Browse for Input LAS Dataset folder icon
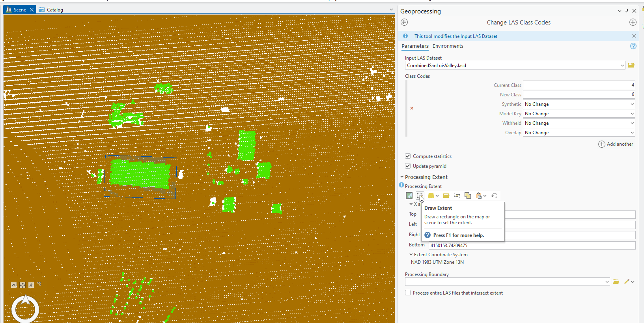This screenshot has height=323, width=644. [631, 66]
